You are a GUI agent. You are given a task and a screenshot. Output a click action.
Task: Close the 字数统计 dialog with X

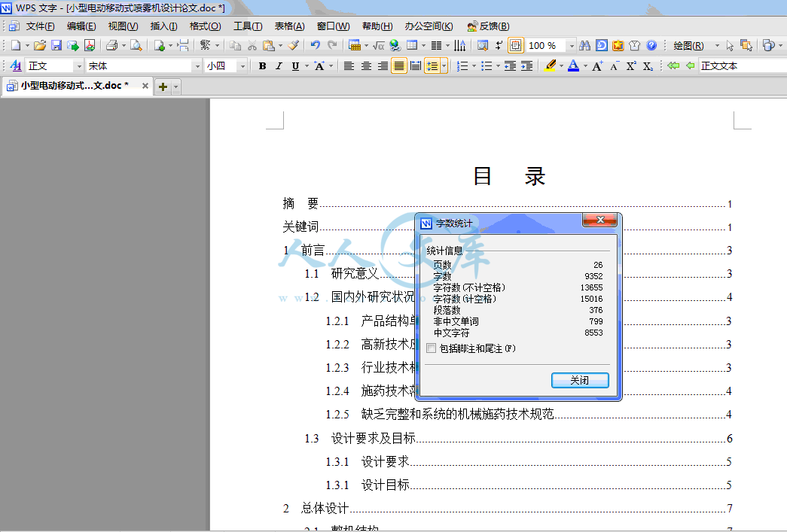point(599,220)
